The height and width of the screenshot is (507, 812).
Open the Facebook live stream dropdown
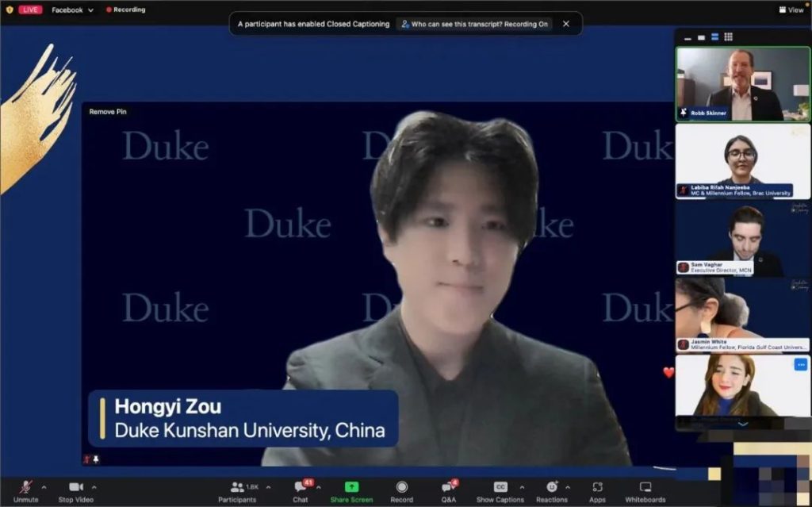tap(72, 10)
